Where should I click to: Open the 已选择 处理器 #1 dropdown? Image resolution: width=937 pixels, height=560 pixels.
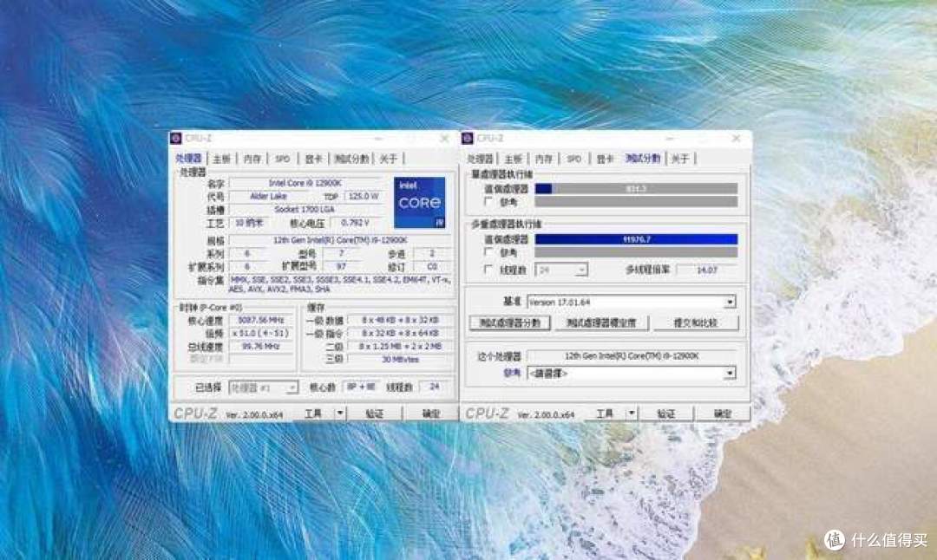click(x=264, y=387)
